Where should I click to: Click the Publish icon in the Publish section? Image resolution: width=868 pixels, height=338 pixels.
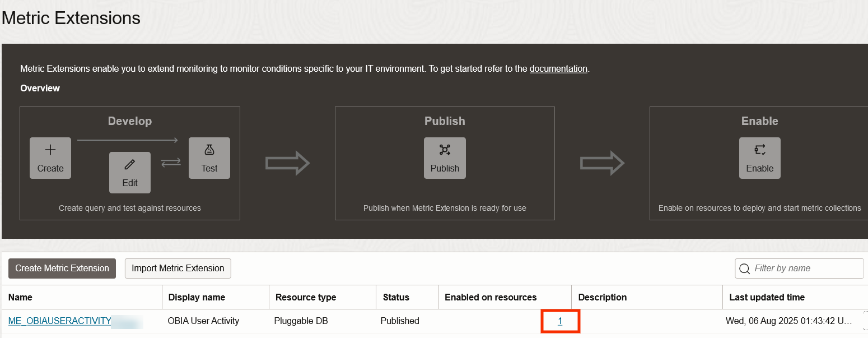coord(444,158)
